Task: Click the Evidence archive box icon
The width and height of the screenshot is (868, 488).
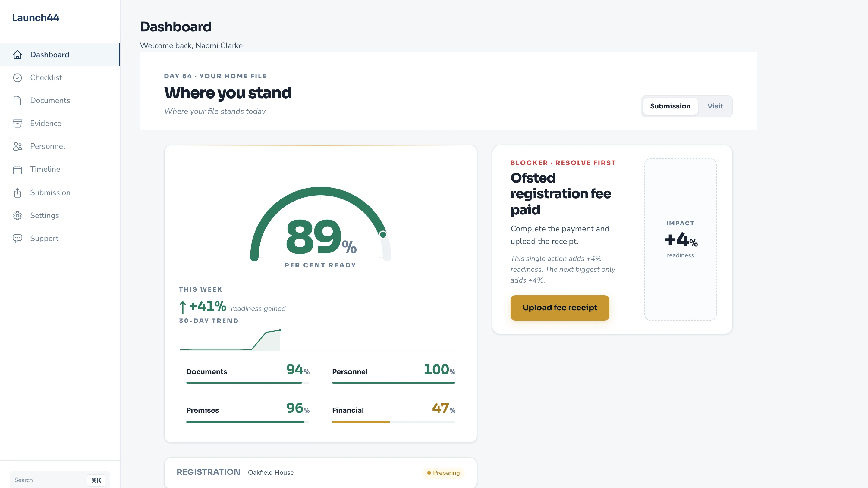Action: point(17,123)
